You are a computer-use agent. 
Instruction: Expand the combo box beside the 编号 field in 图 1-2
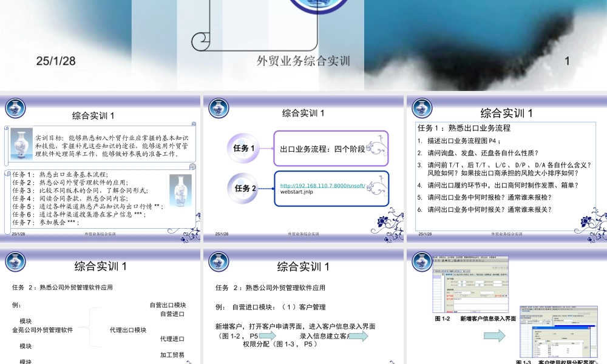tap(470, 292)
